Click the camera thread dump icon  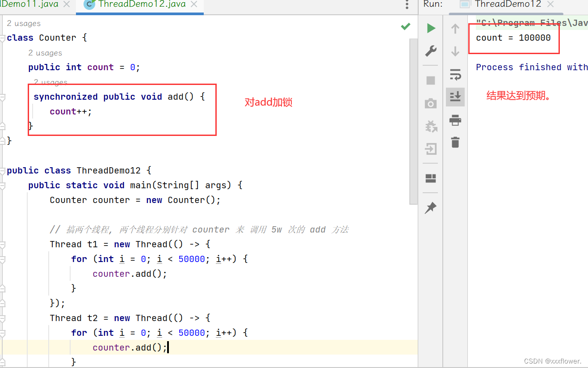pyautogui.click(x=431, y=104)
